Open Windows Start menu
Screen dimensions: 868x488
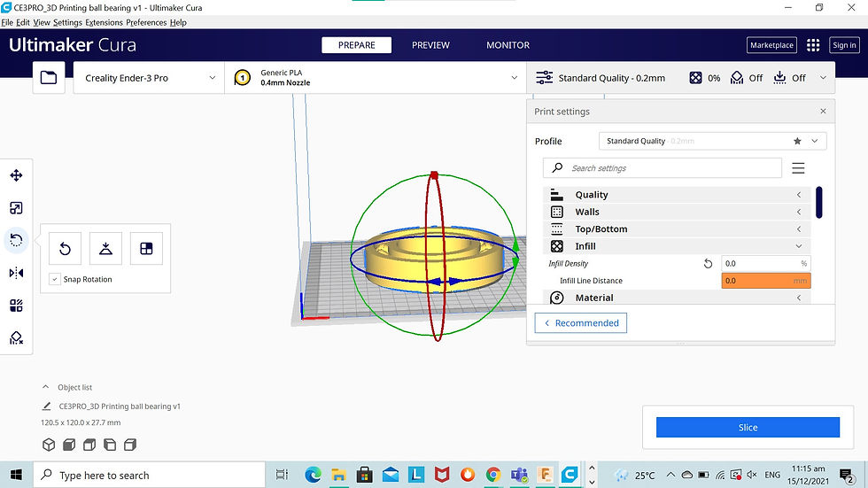16,475
